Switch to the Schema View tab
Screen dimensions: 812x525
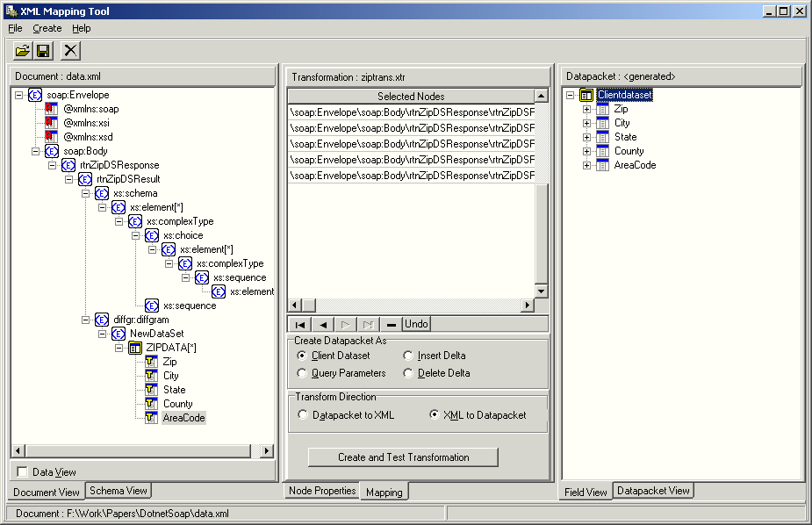[x=118, y=491]
